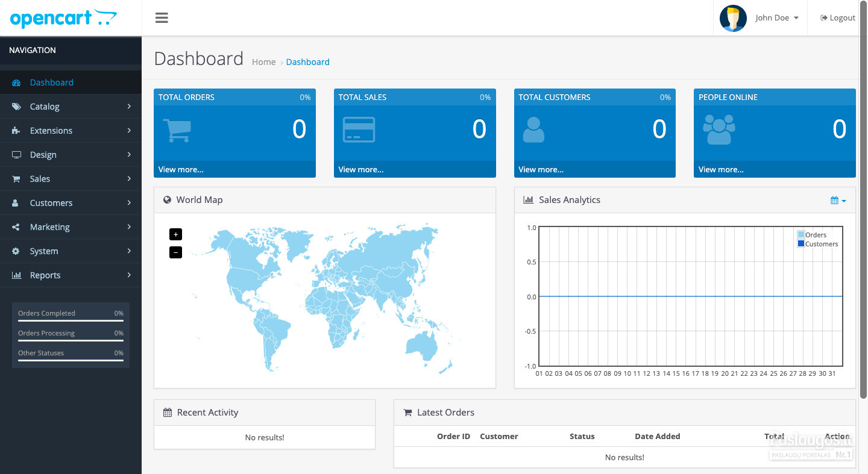Zoom out on the world map
Screen dimensions: 868x474
tap(175, 252)
